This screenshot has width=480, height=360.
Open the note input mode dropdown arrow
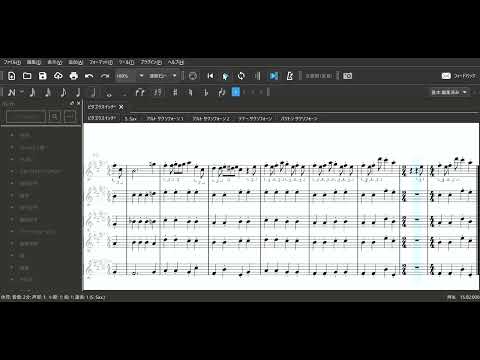[x=22, y=92]
